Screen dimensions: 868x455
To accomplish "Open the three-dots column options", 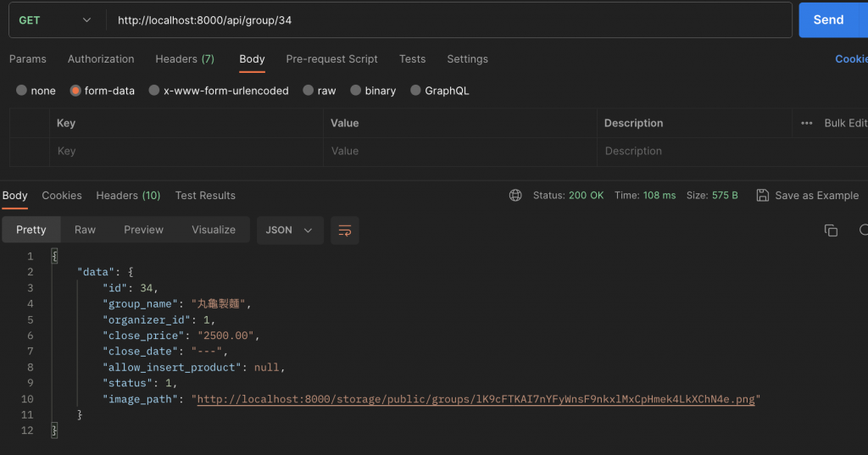I will pos(807,123).
